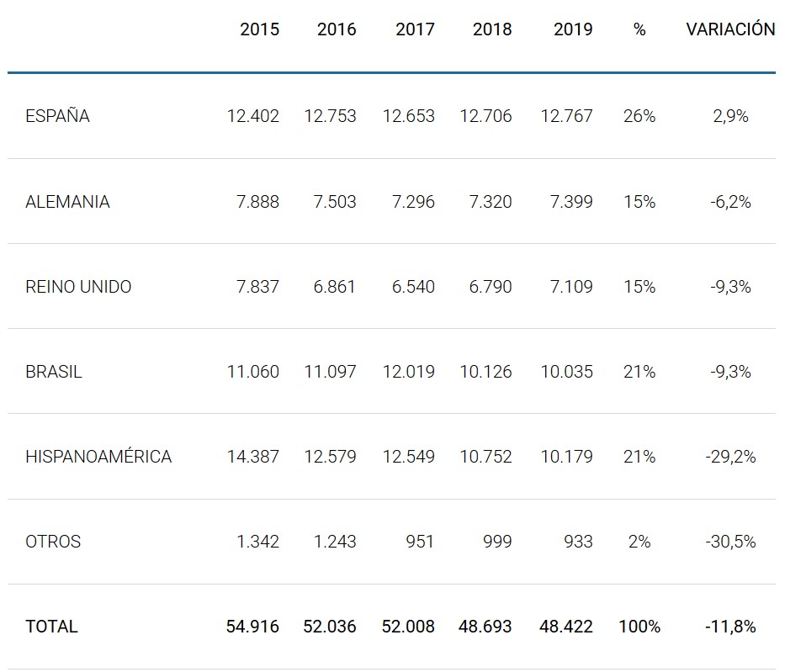Select the 2018 column header
Viewport: 785px width, 672px height.
(x=492, y=29)
